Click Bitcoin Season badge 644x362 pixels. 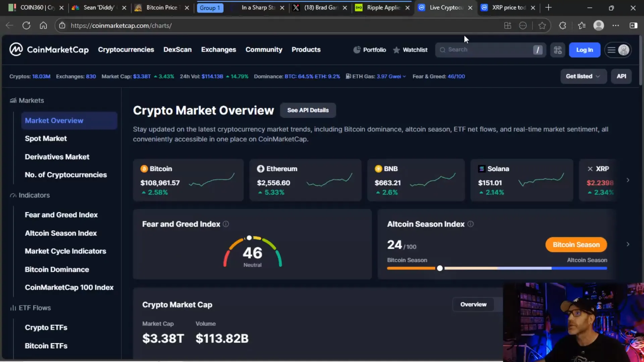click(x=576, y=245)
